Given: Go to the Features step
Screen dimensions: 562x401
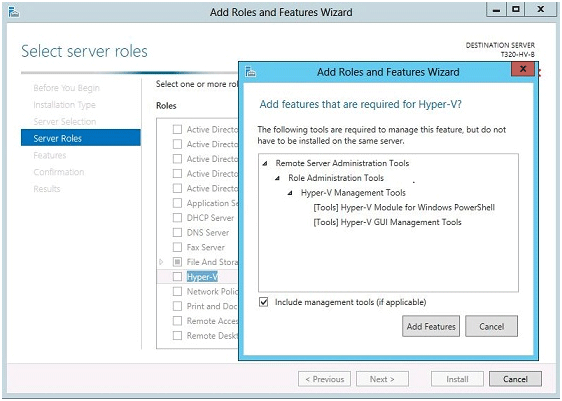Looking at the screenshot, I should point(50,155).
